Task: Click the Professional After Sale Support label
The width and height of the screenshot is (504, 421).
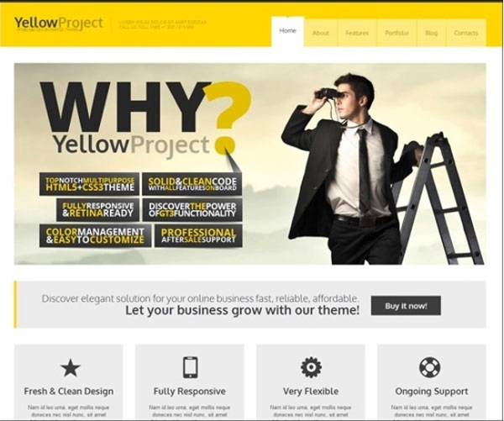Action: point(198,236)
